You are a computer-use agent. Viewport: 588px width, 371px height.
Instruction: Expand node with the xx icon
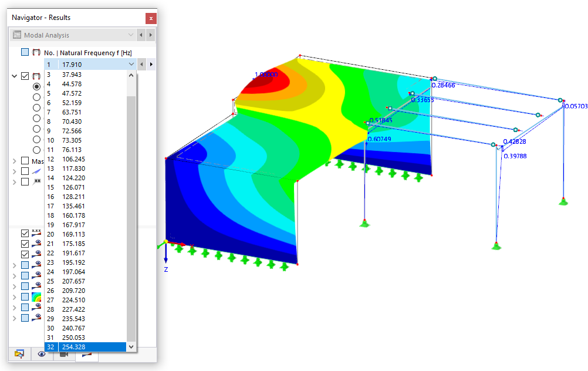(x=14, y=182)
